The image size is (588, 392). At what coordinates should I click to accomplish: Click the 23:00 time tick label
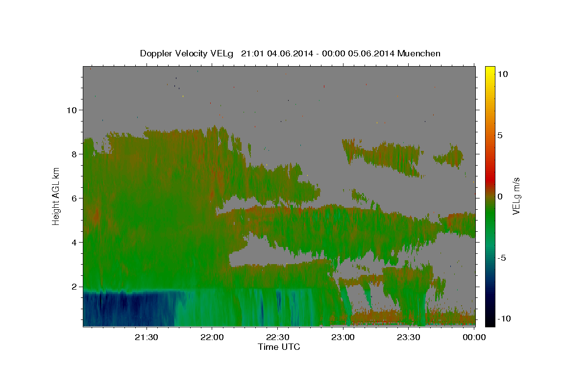343,337
